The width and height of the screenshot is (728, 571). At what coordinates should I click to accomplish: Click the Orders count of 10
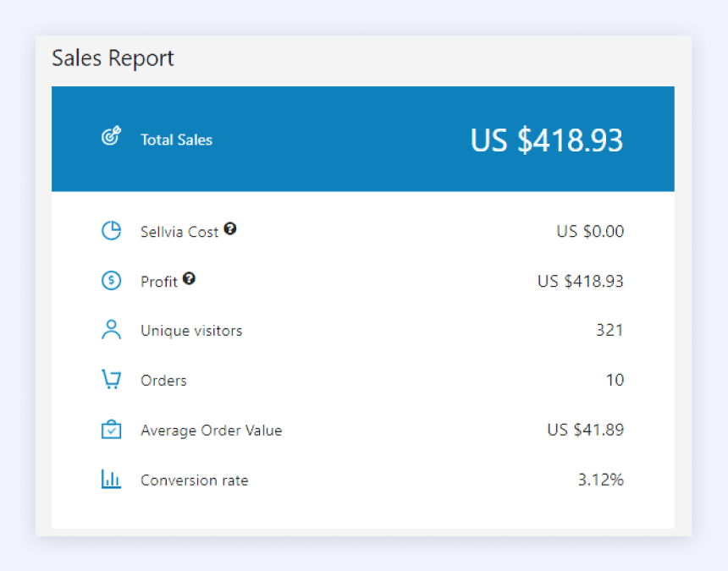(x=615, y=381)
